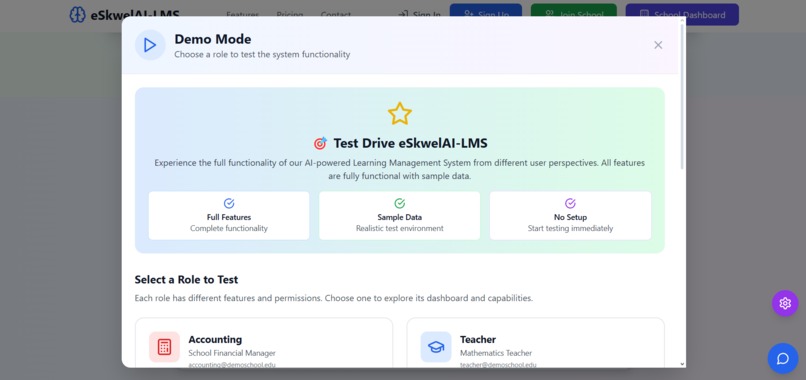The image size is (806, 380).
Task: Click the target emoji beside Test Drive
Action: pyautogui.click(x=320, y=143)
